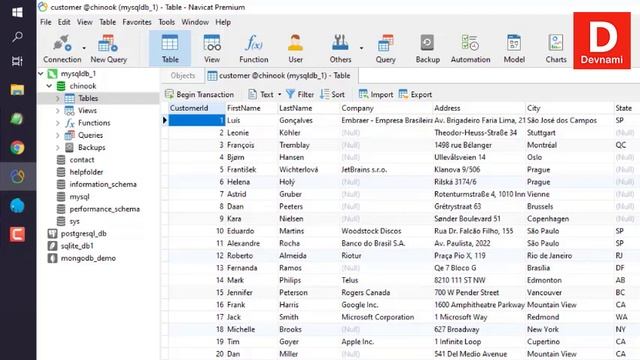
Task: Click the Text view button
Action: pyautogui.click(x=261, y=94)
